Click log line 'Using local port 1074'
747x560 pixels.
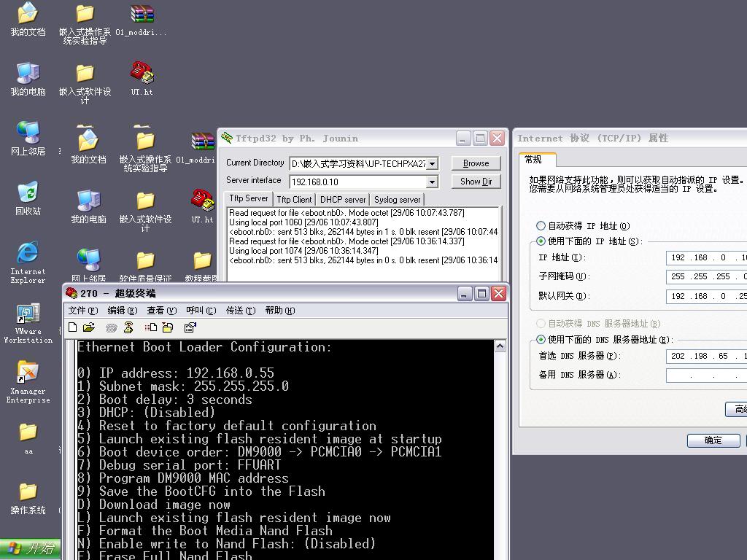303,251
